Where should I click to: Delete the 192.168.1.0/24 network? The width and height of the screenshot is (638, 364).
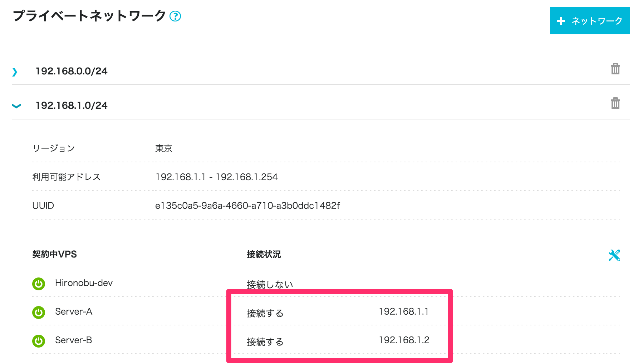coord(616,103)
